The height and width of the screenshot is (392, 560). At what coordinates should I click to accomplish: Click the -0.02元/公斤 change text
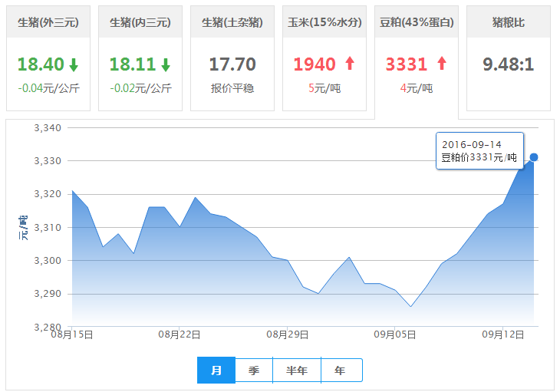click(140, 88)
